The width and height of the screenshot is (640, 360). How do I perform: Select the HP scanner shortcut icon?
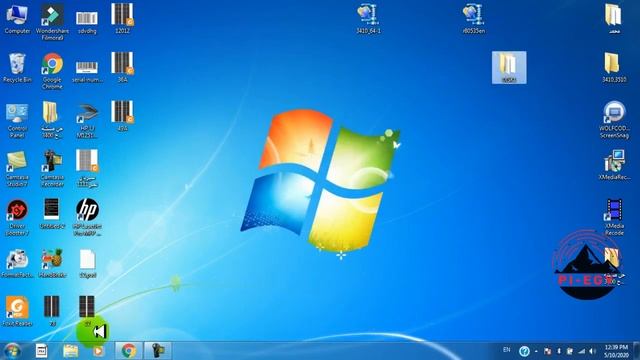coord(87,121)
